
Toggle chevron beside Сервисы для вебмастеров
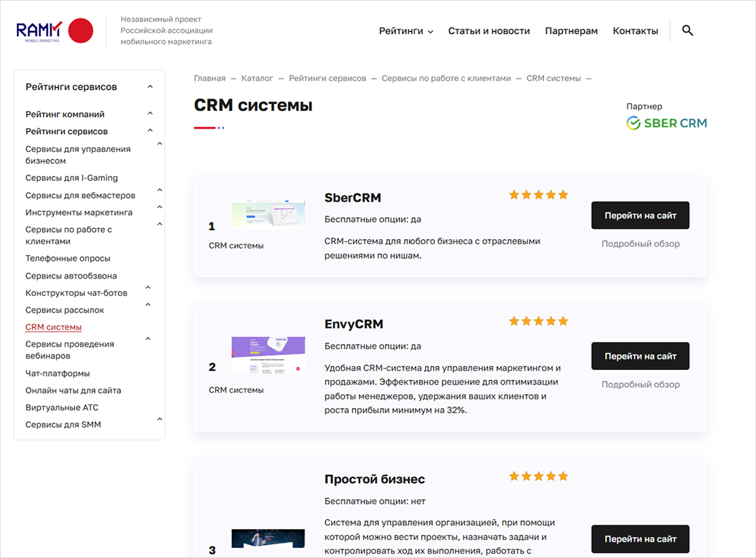click(160, 190)
